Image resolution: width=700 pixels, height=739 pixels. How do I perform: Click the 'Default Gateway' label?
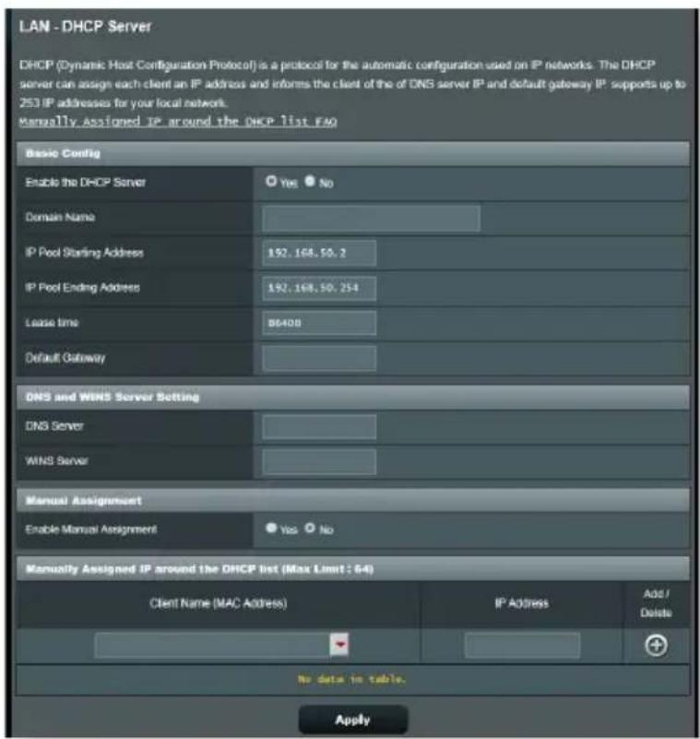point(65,358)
